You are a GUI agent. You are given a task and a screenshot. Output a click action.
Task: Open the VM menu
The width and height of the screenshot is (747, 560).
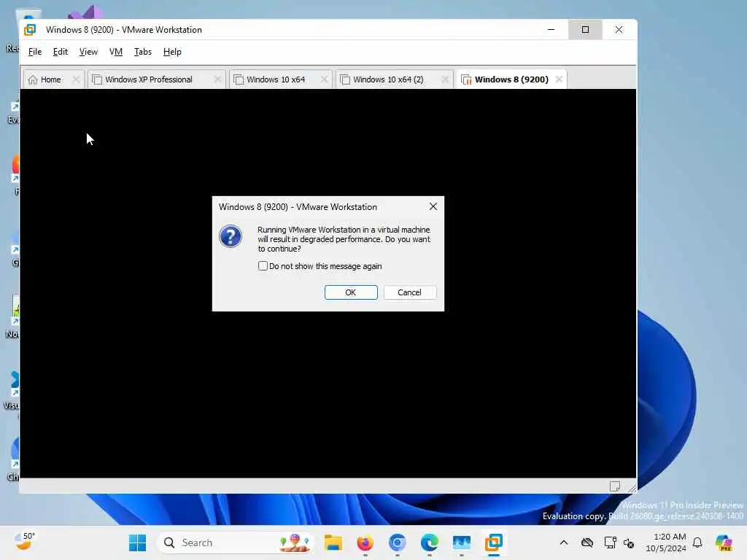(x=116, y=52)
